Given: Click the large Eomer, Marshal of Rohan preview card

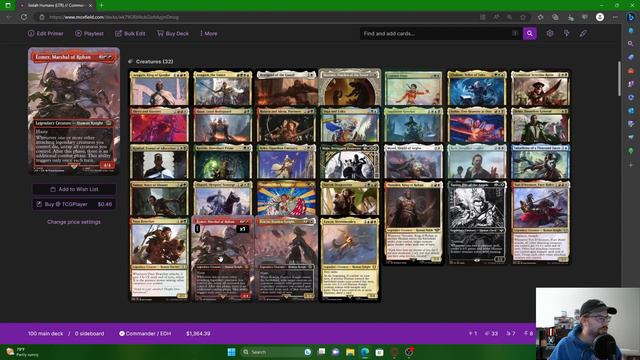Looking at the screenshot, I should [x=74, y=111].
